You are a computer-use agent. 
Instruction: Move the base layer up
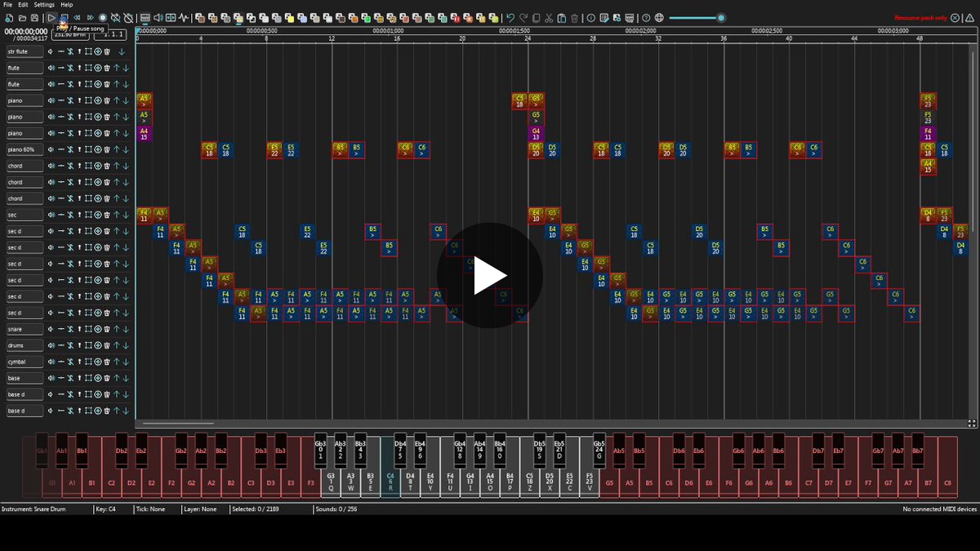tap(117, 378)
